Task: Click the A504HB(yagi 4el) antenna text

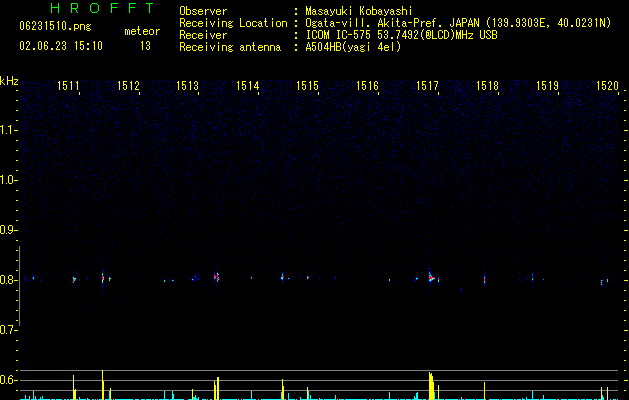Action: (x=353, y=47)
